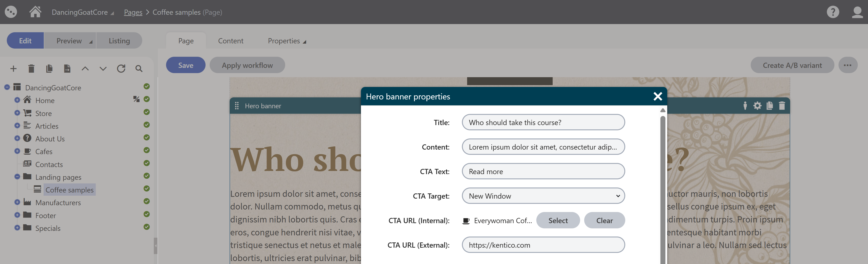Click the properties dialog vertical scrollbar
Image resolution: width=868 pixels, height=264 pixels.
pyautogui.click(x=662, y=185)
